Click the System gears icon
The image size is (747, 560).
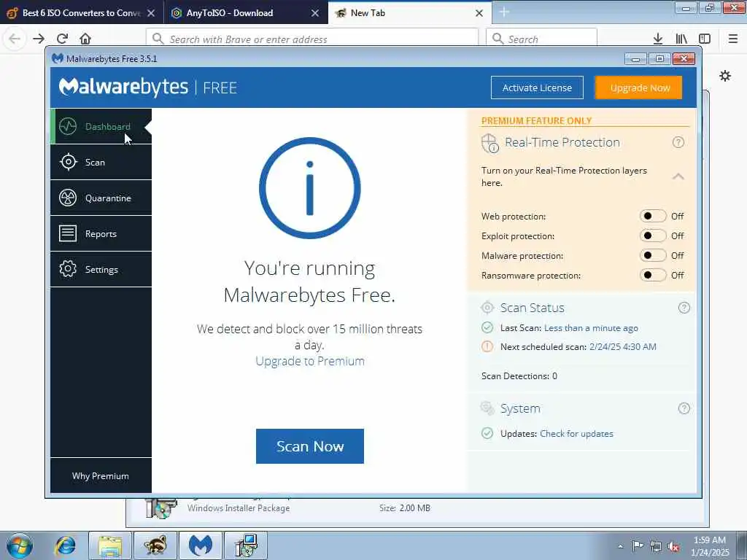(x=487, y=408)
